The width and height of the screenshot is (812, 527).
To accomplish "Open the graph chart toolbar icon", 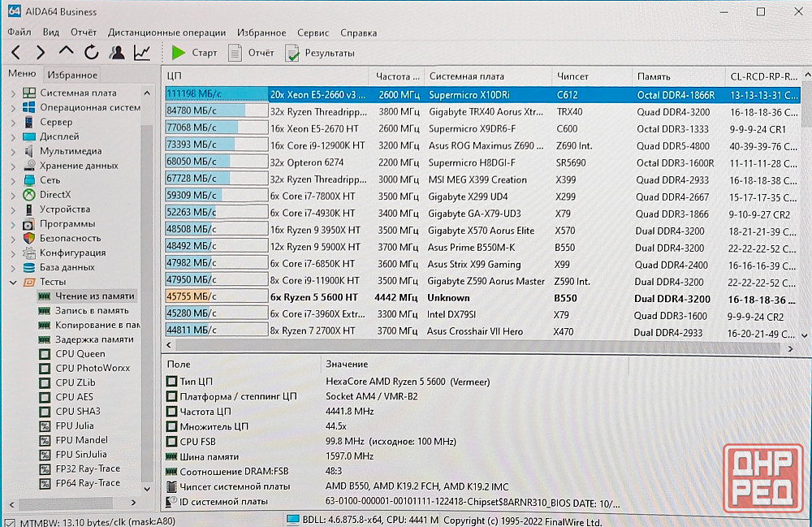I will pyautogui.click(x=142, y=53).
